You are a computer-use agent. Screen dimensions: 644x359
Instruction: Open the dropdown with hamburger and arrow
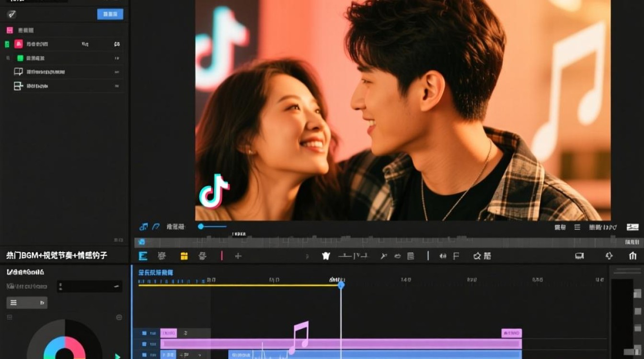(x=27, y=303)
